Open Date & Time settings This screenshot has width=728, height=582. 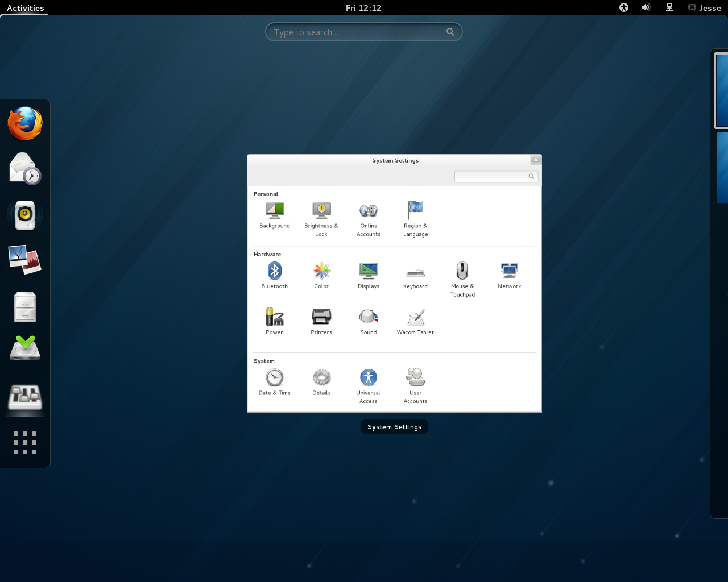pos(275,382)
